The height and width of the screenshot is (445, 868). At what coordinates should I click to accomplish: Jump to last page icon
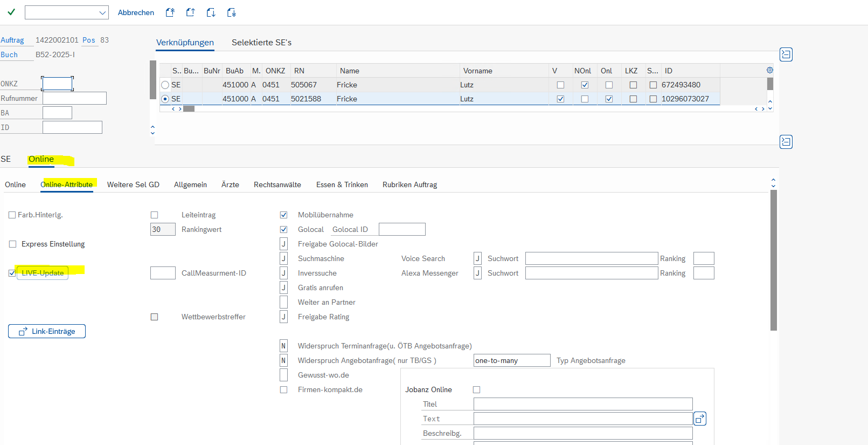[x=232, y=12]
